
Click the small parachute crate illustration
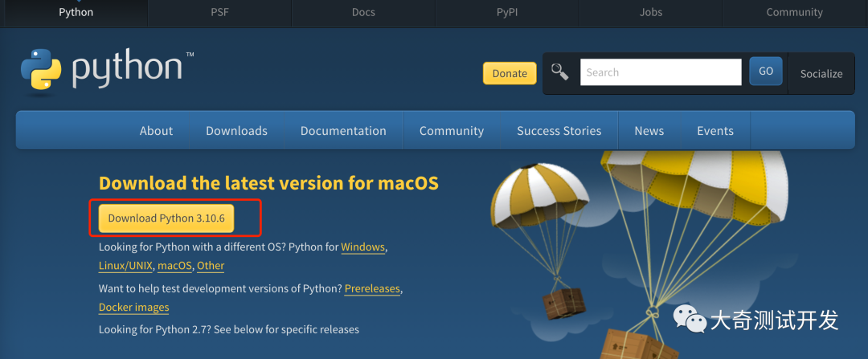(x=563, y=304)
